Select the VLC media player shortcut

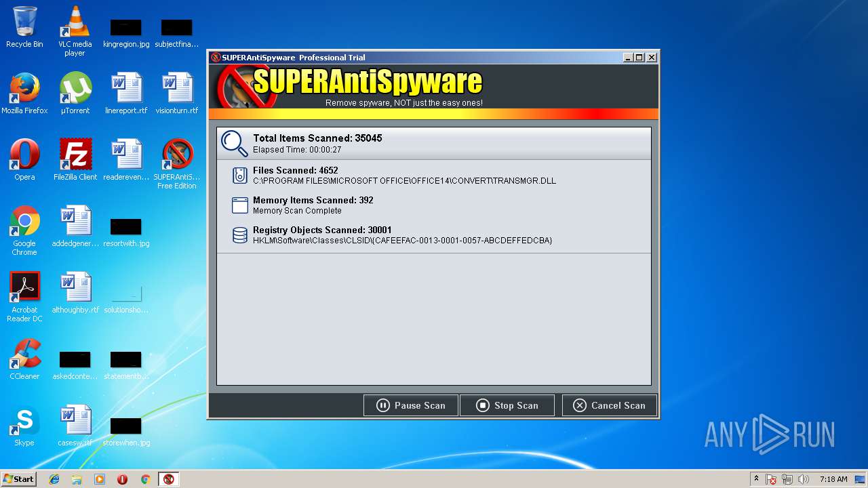[x=75, y=30]
